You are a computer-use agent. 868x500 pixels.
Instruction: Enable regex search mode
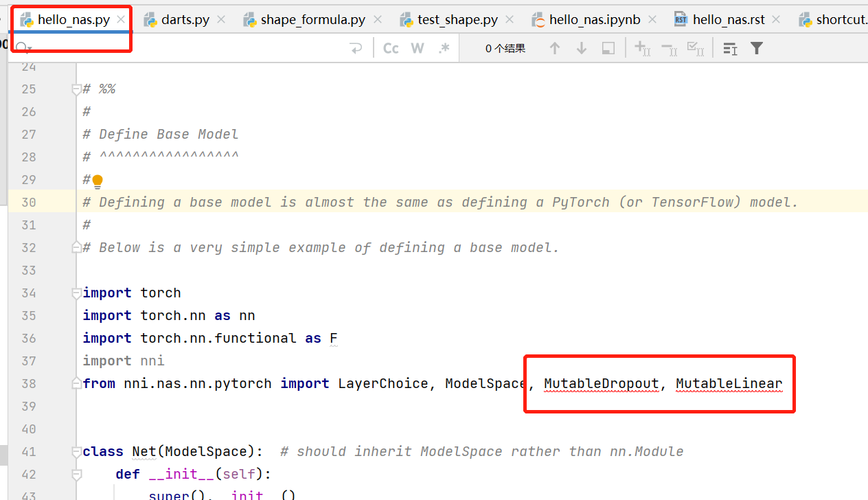444,47
